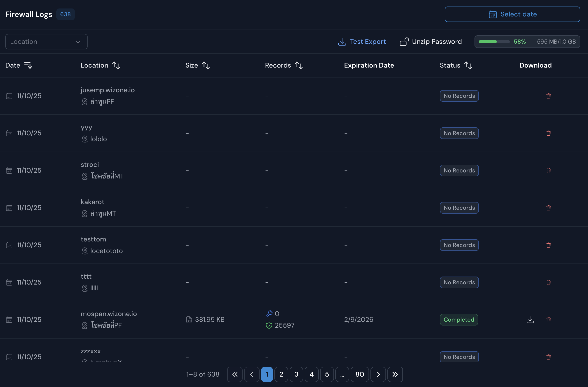The image size is (588, 387).
Task: Click the calendar icon in Select date
Action: (x=493, y=14)
